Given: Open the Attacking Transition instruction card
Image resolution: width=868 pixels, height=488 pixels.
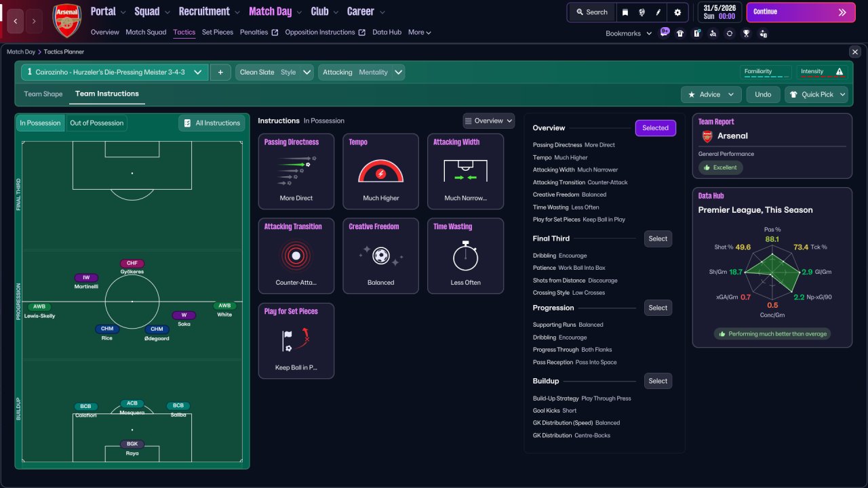Looking at the screenshot, I should (x=296, y=256).
